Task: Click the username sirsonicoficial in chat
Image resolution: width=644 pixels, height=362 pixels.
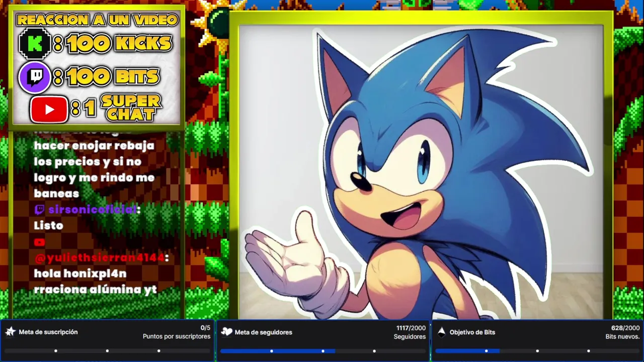Action: point(92,210)
